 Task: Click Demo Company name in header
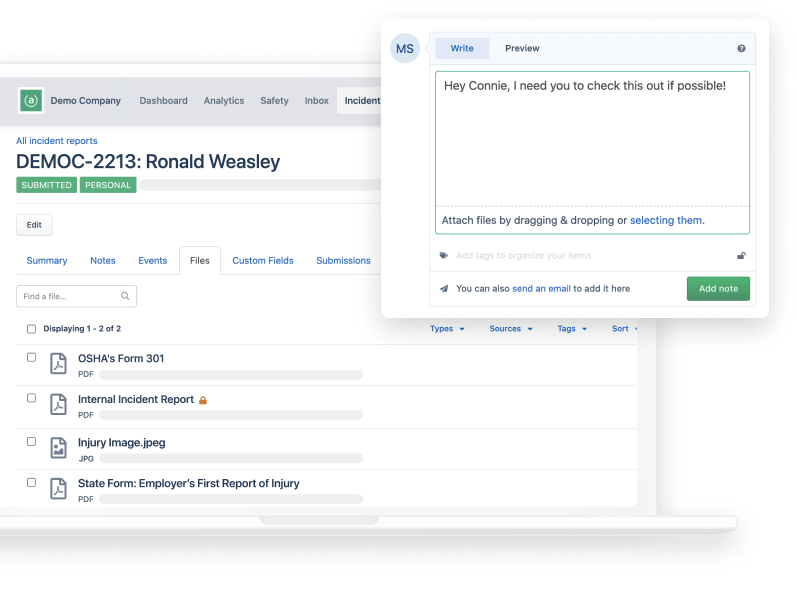pyautogui.click(x=86, y=101)
